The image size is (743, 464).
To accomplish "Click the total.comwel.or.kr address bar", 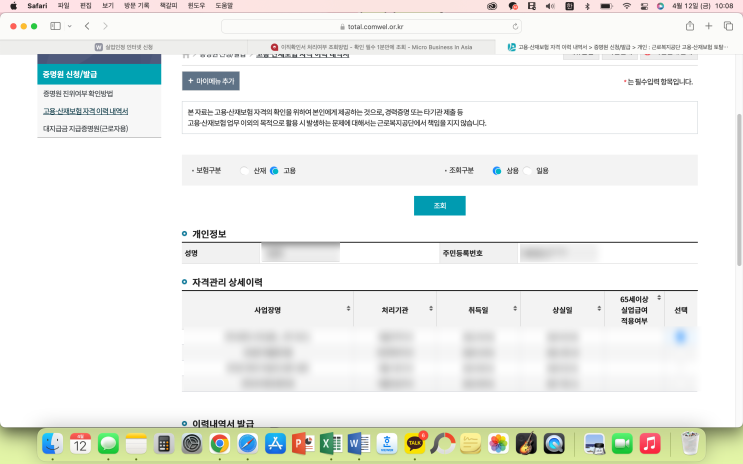I will coord(372,27).
